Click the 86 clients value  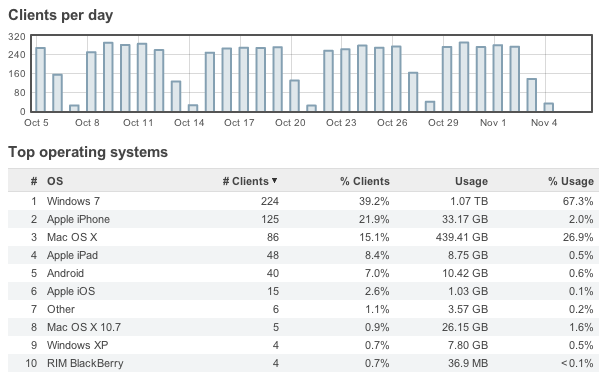tap(273, 237)
